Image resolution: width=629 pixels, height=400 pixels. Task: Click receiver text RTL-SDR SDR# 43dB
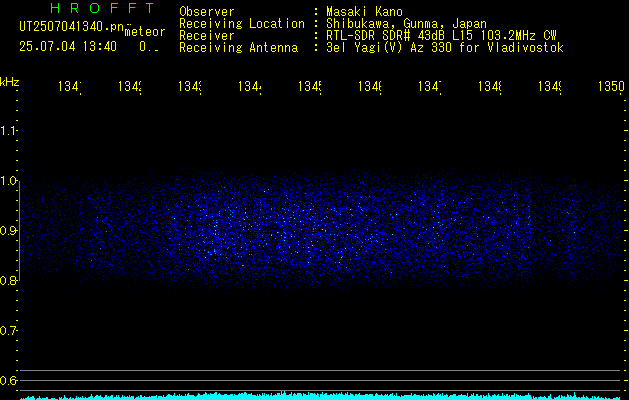[387, 36]
